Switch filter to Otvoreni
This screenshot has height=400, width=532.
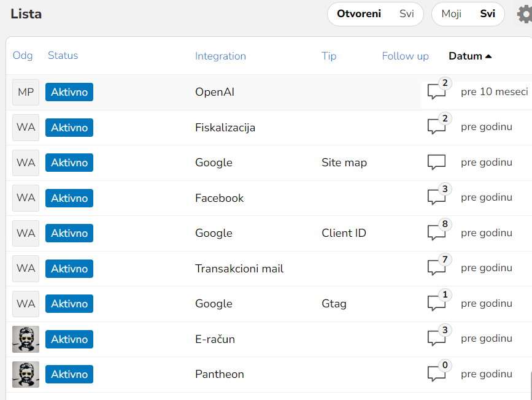(359, 14)
